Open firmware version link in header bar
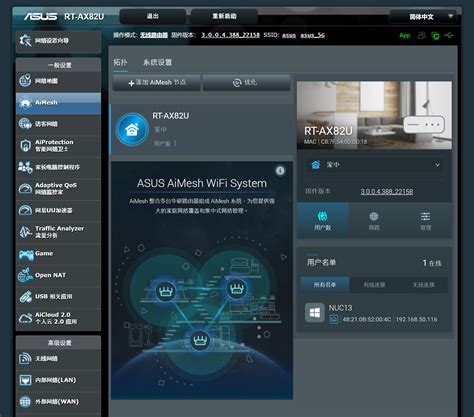Viewport: 474px width, 417px height. click(x=230, y=35)
